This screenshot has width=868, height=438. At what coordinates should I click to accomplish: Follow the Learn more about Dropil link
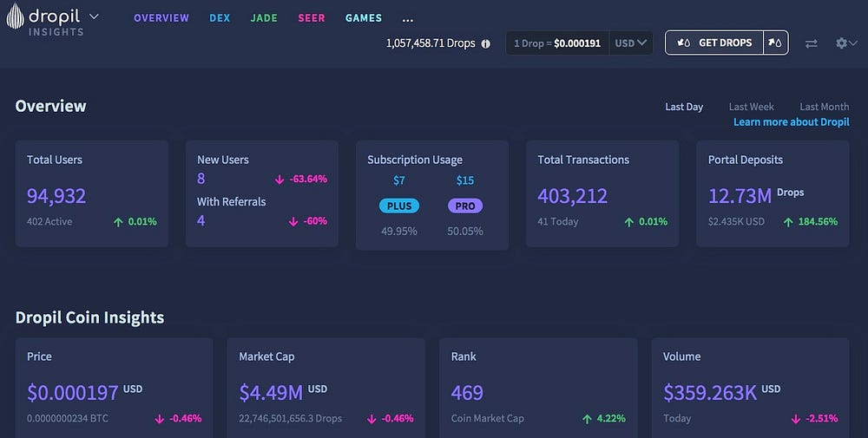tap(791, 121)
